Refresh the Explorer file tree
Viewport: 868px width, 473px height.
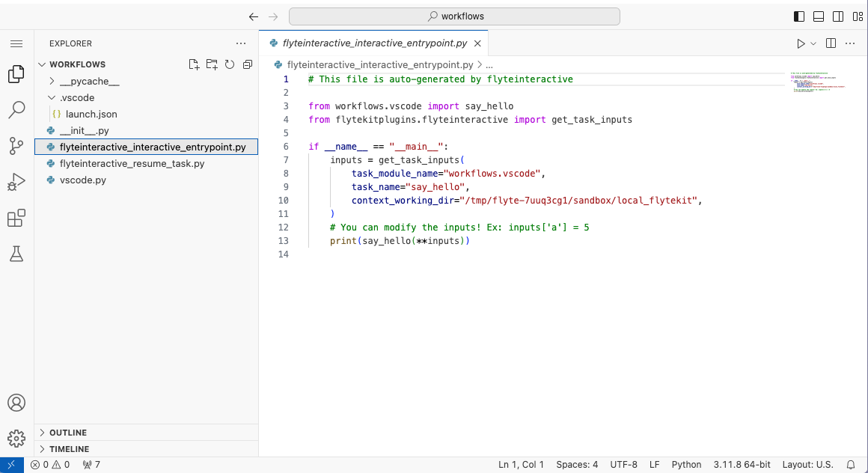click(230, 64)
